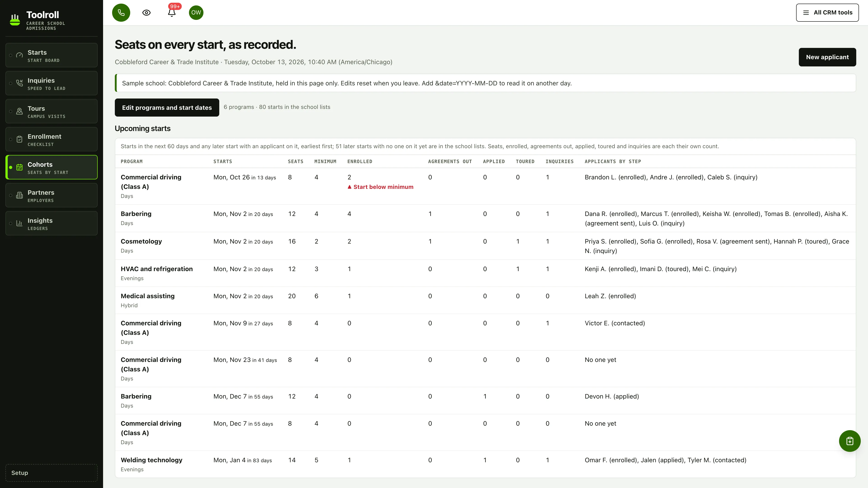This screenshot has height=488, width=868.
Task: Click 'Start below minimum' warning text
Action: click(383, 187)
